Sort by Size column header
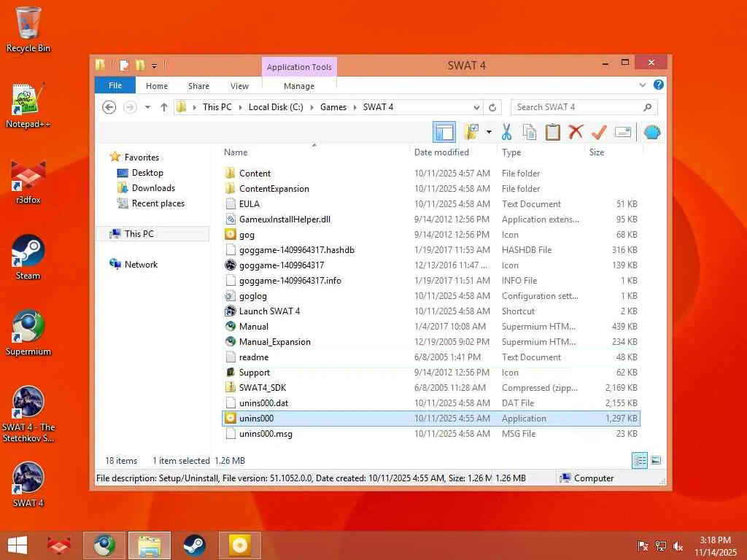The height and width of the screenshot is (560, 747). (597, 152)
